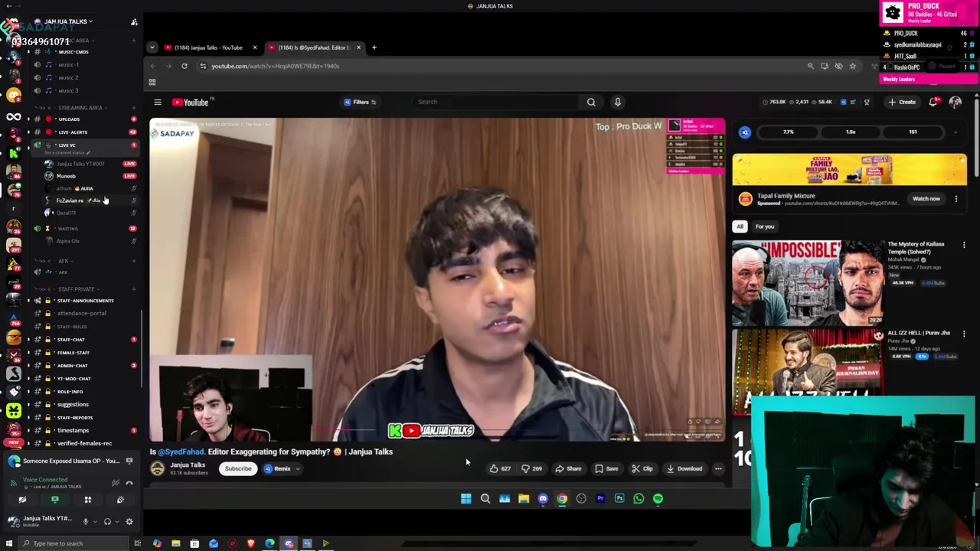Dislike the video with thumbs down
The image size is (980, 551).
[532, 468]
